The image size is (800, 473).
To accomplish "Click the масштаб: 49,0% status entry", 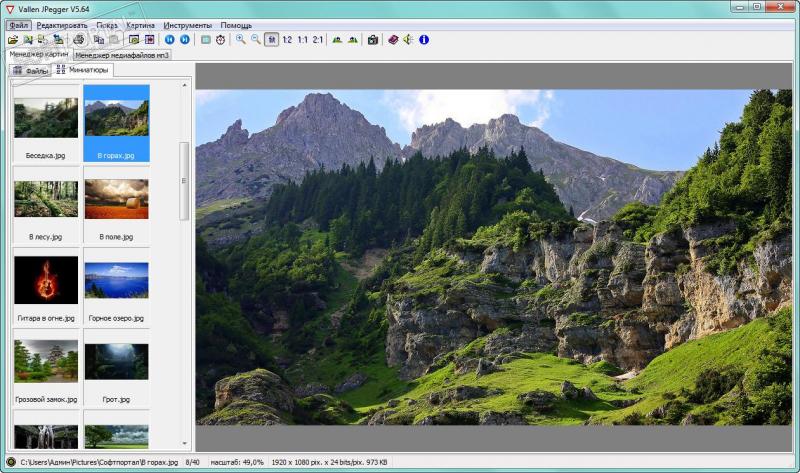I will click(237, 462).
